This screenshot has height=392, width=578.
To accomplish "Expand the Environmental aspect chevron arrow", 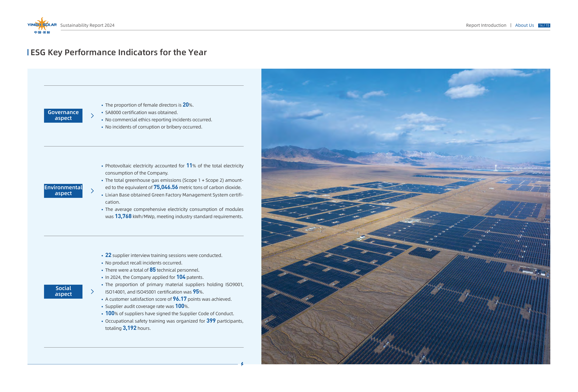I will coord(92,191).
